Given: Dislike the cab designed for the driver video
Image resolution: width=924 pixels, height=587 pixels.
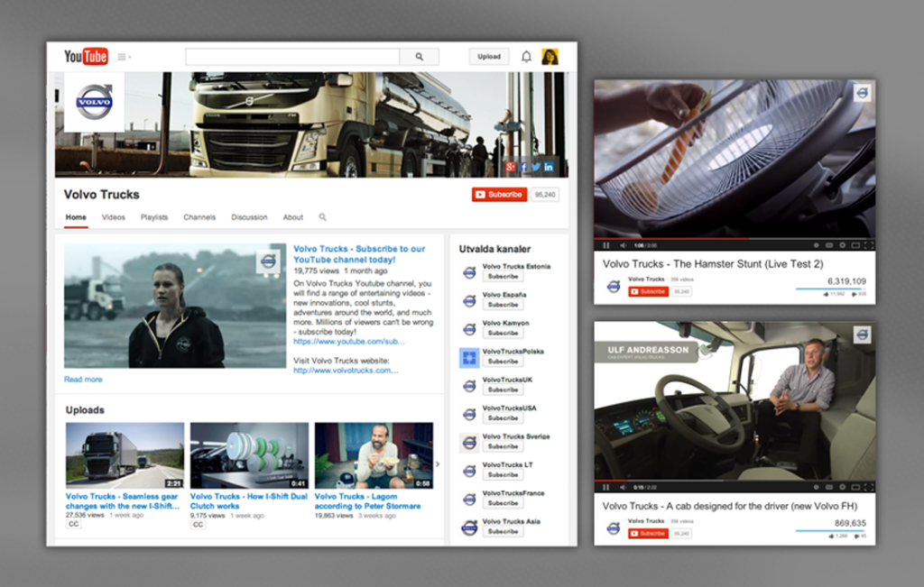Looking at the screenshot, I should (855, 536).
